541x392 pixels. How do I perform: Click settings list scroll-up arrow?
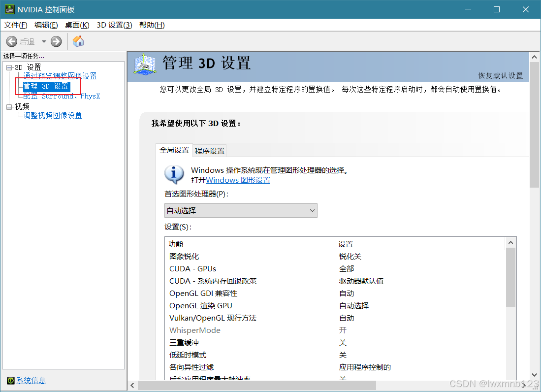pos(511,243)
